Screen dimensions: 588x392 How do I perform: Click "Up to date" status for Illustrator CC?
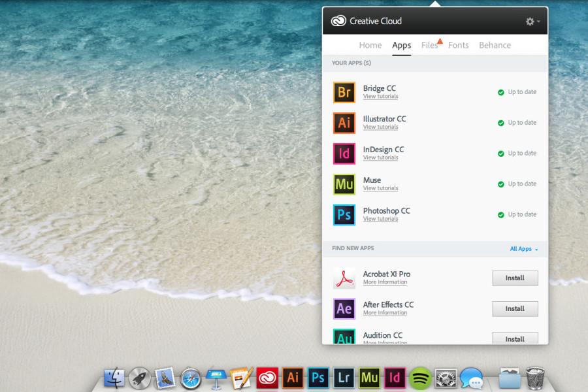coord(522,123)
